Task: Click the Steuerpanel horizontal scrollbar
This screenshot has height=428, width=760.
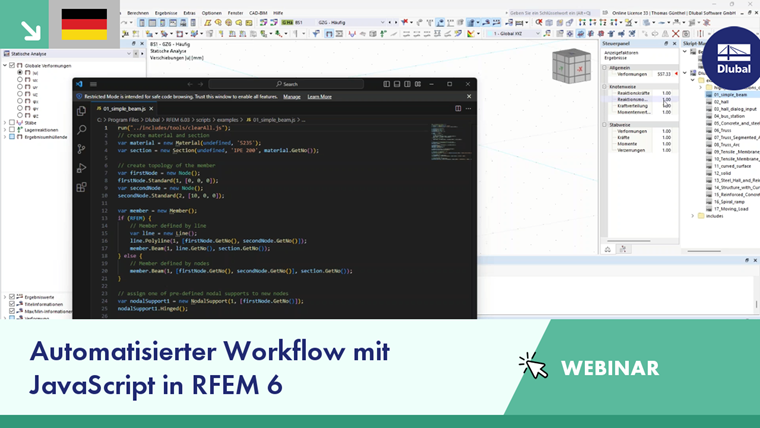Action: point(629,241)
